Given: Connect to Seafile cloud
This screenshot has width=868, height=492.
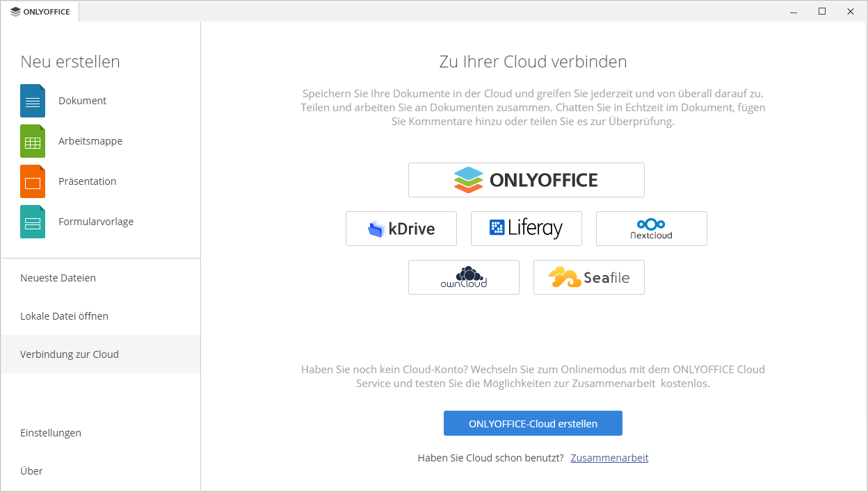Looking at the screenshot, I should pos(589,277).
